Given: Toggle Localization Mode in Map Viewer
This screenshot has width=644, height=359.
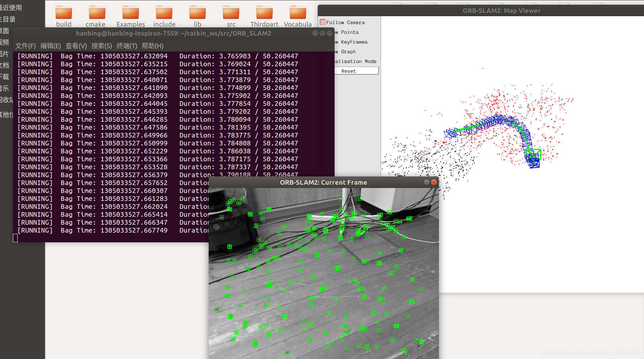Looking at the screenshot, I should 355,61.
